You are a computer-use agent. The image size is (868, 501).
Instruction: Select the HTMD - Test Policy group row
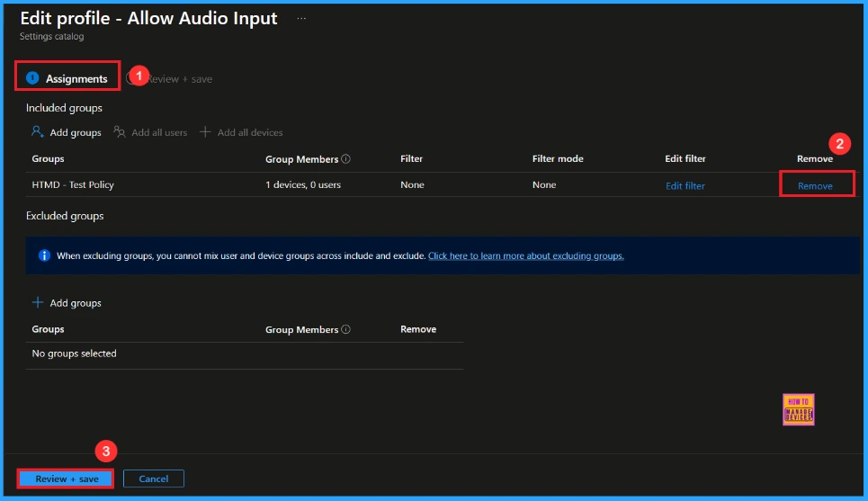coord(73,185)
